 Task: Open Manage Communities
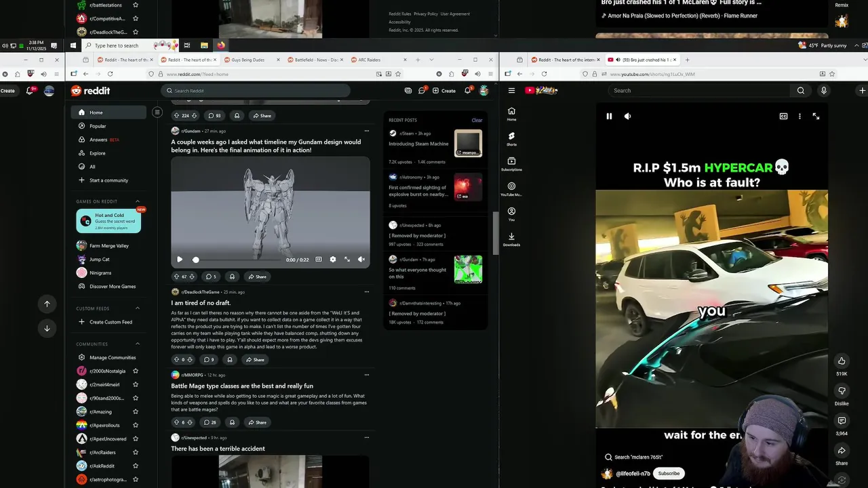click(108, 357)
